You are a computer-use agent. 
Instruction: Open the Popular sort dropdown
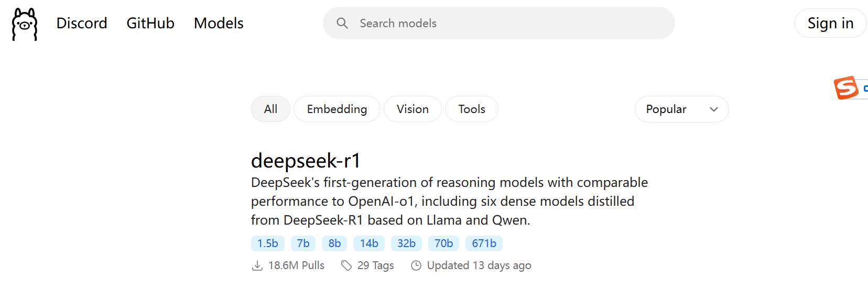681,109
